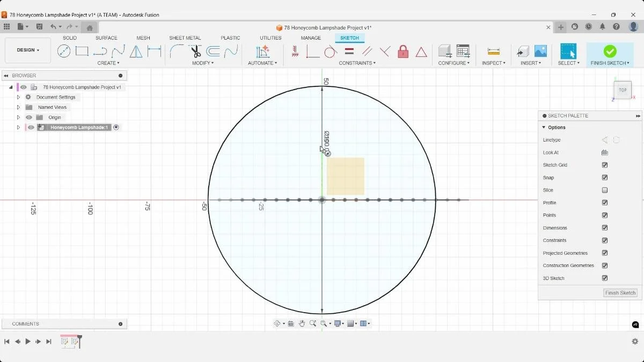Collapse the Options section in Sketch Palette

click(x=544, y=128)
